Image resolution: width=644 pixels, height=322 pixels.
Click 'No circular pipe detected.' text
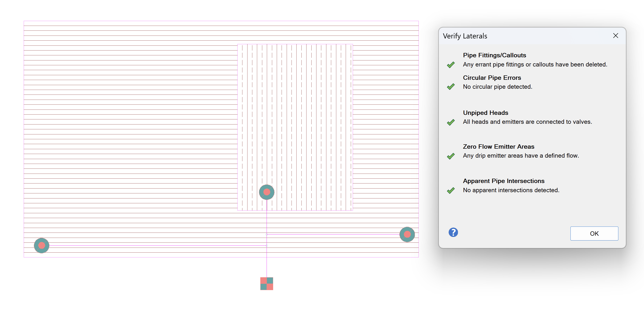click(497, 87)
